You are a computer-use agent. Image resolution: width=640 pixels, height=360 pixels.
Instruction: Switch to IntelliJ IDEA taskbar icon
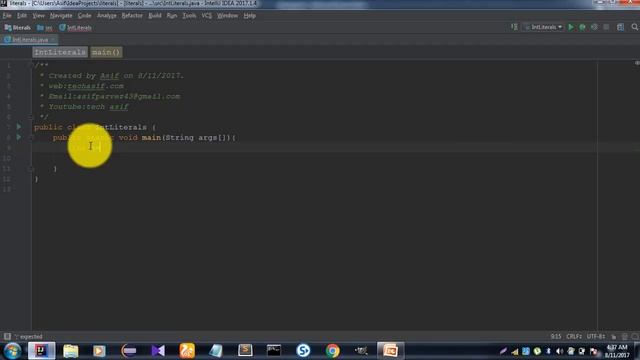(x=41, y=351)
